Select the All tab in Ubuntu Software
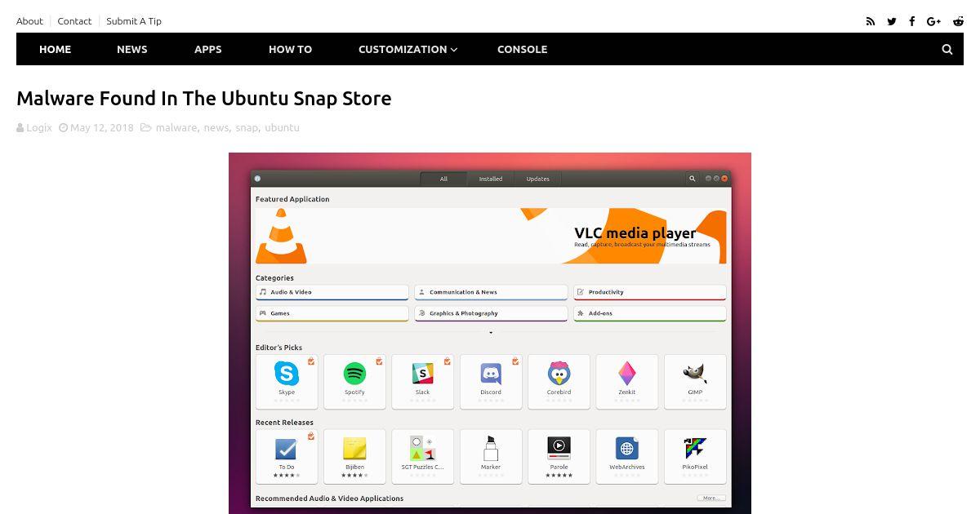Screen dimensions: 980x514 pos(443,179)
